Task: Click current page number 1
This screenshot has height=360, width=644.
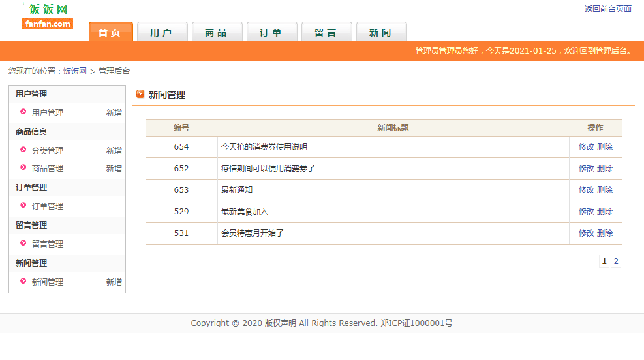Action: coord(604,261)
